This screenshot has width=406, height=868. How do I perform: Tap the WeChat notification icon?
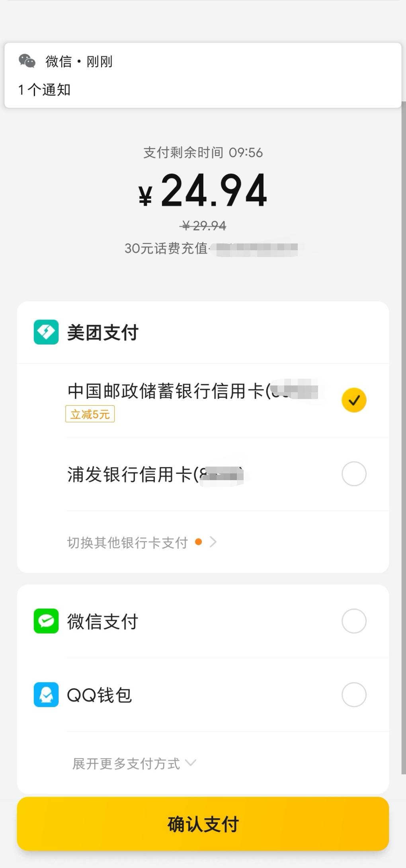click(x=27, y=61)
